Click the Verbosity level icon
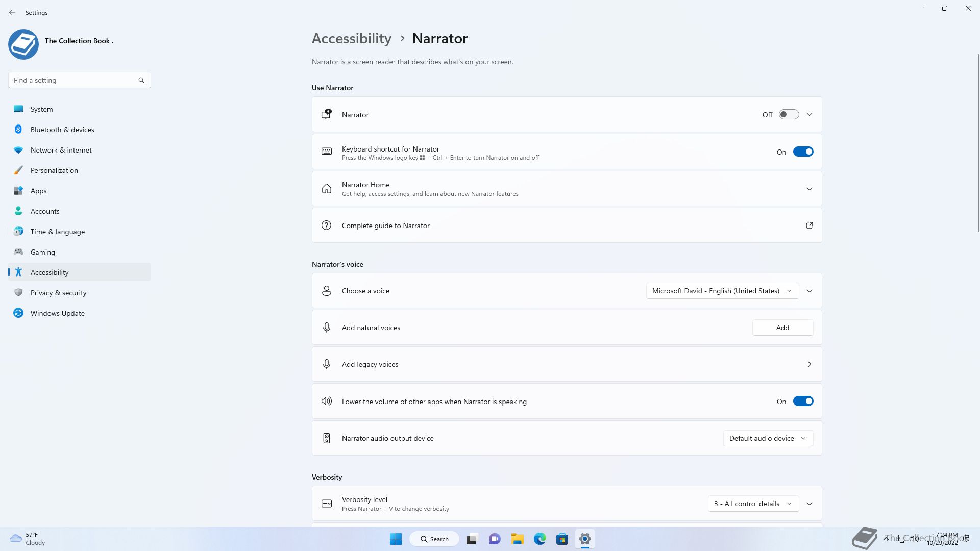980x551 pixels. (x=327, y=504)
